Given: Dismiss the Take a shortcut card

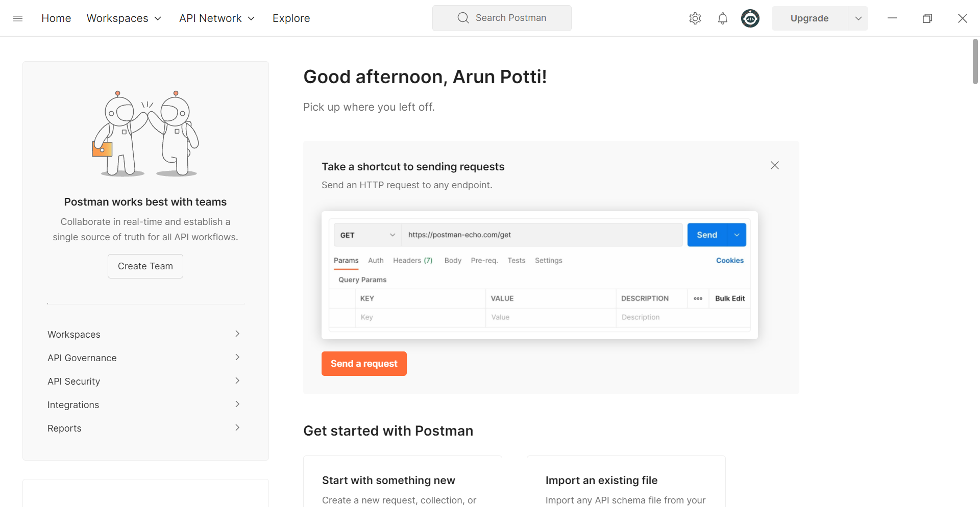Looking at the screenshot, I should click(774, 165).
